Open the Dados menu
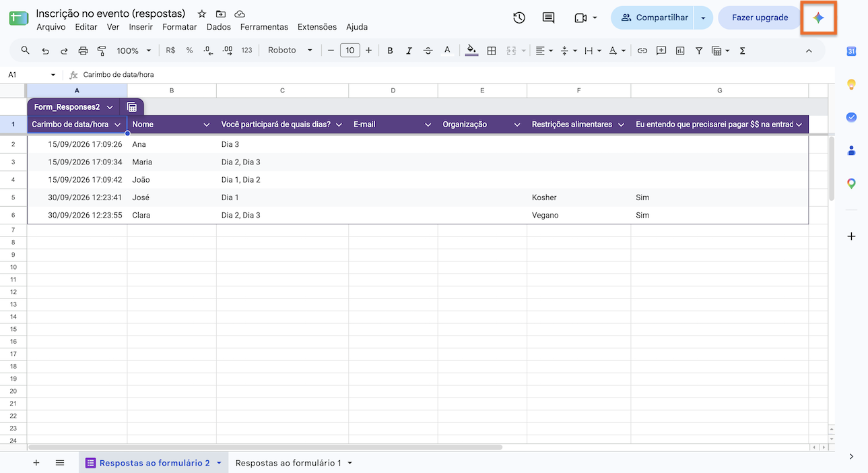This screenshot has height=473, width=868. pos(219,27)
